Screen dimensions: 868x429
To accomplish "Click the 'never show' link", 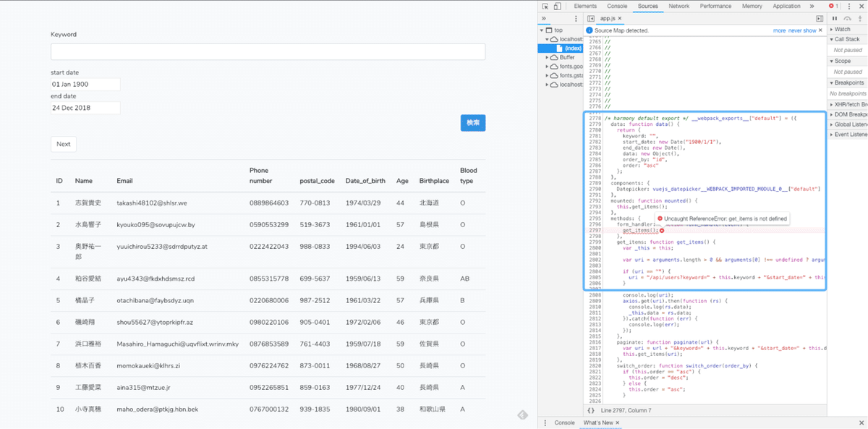I will (801, 30).
